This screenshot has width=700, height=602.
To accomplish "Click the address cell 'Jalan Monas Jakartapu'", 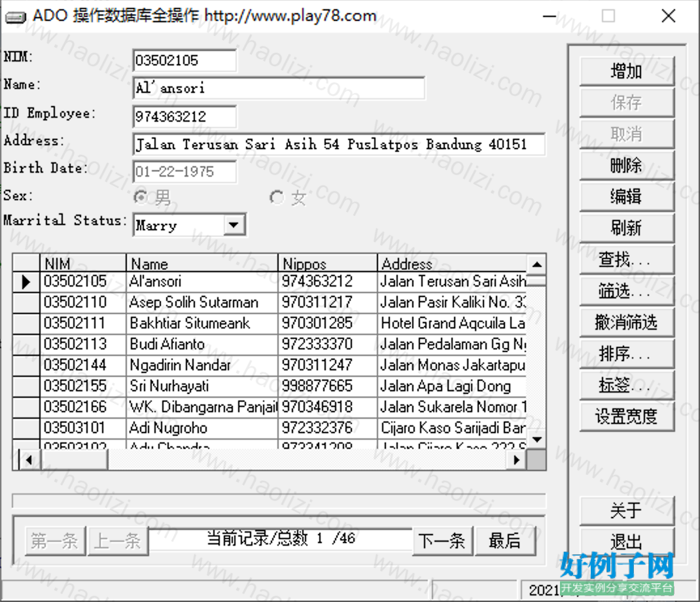I will coord(452,366).
